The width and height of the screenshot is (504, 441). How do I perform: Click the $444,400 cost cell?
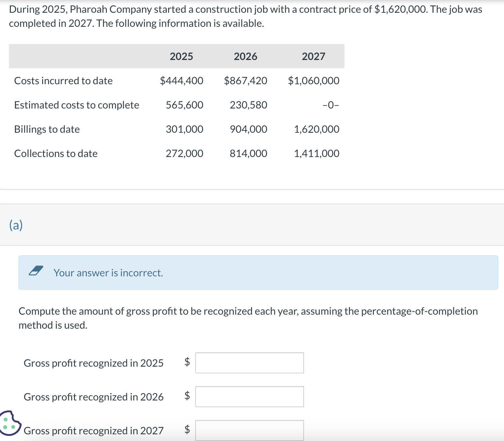[x=182, y=81]
